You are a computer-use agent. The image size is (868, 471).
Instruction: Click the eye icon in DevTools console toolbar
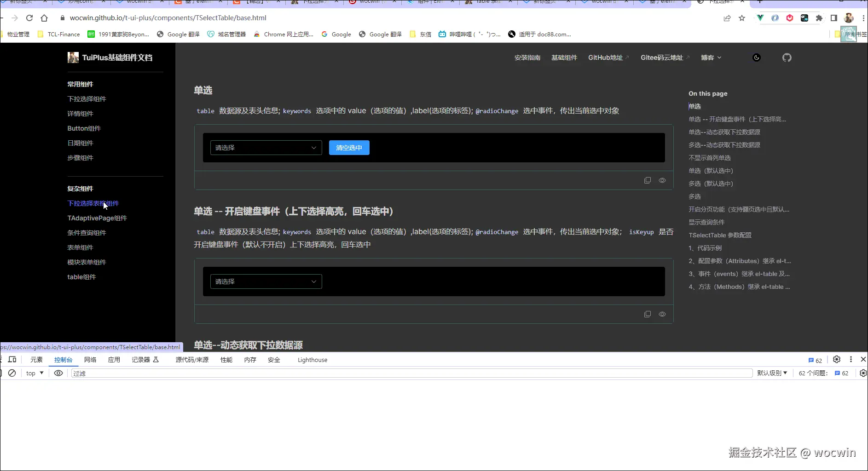58,373
